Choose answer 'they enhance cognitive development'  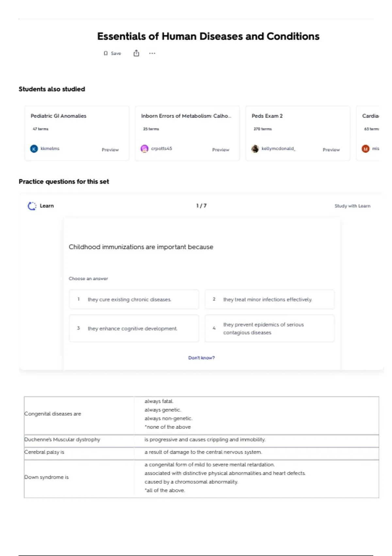click(x=134, y=328)
